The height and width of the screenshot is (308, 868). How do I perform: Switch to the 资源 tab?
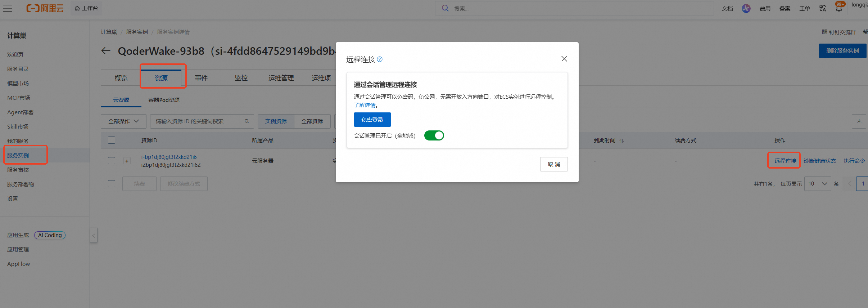pyautogui.click(x=161, y=78)
